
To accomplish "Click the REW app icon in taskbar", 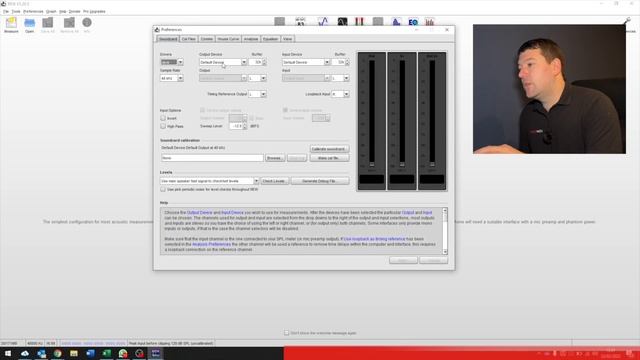I will tap(156, 353).
